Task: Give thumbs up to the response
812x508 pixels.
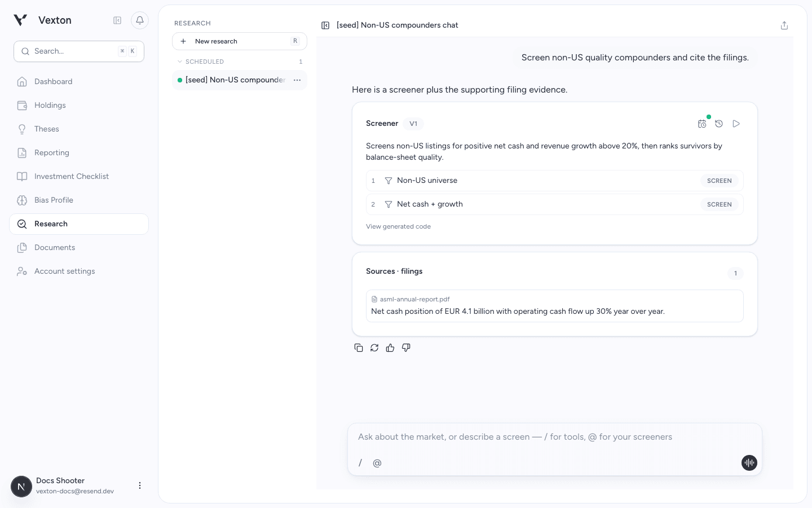Action: [390, 348]
